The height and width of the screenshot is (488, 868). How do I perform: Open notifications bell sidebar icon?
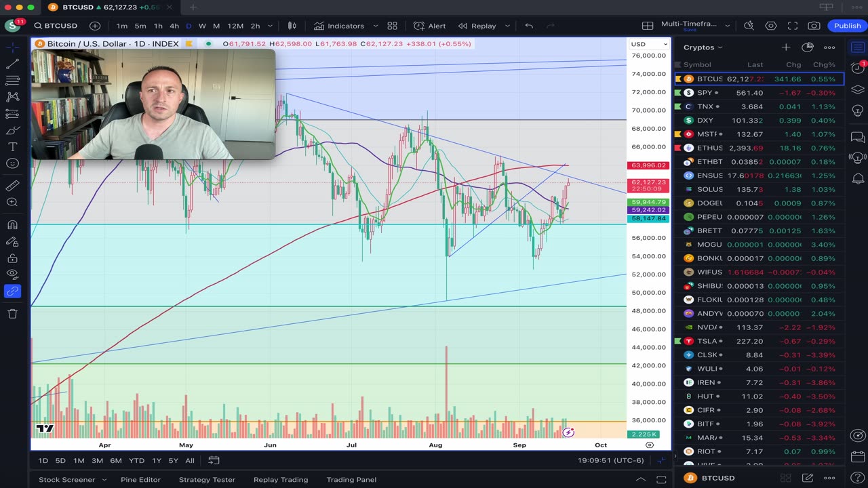(x=857, y=178)
